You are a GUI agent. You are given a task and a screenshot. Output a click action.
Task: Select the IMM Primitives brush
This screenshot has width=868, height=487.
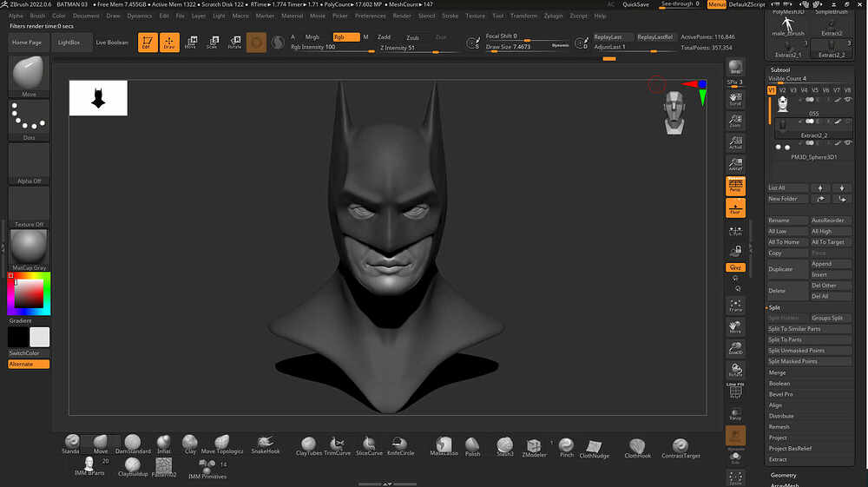click(x=207, y=470)
